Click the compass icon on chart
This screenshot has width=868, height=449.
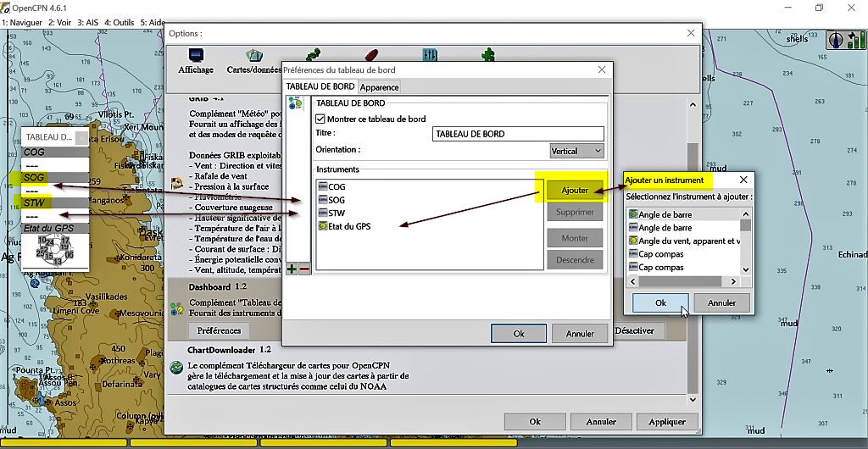(x=836, y=40)
